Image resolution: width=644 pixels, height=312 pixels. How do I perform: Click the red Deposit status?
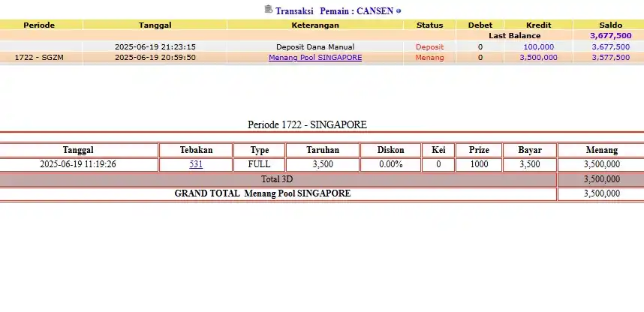coord(429,46)
